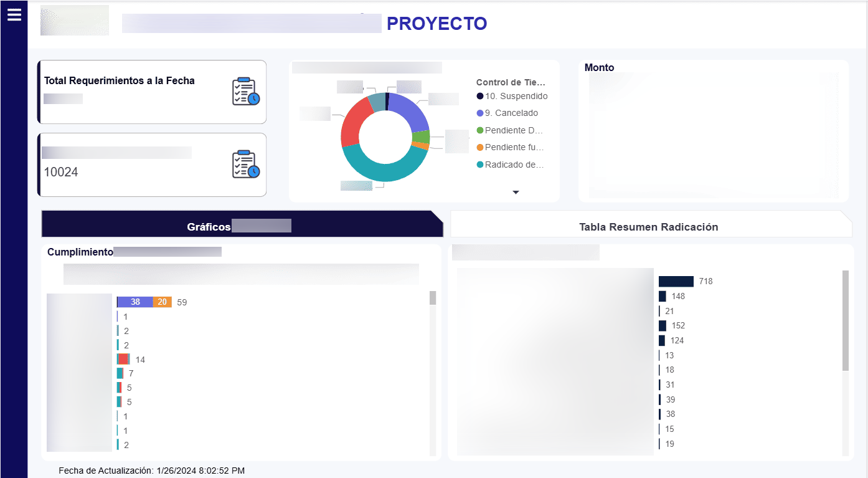Click the scrollbar of the right bar chart

[x=845, y=320]
